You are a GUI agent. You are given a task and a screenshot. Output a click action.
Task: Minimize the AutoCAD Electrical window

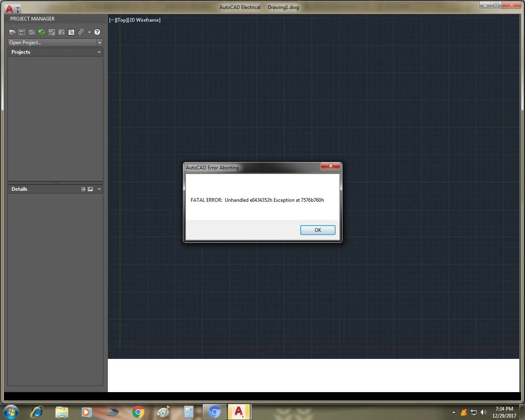click(x=485, y=5)
